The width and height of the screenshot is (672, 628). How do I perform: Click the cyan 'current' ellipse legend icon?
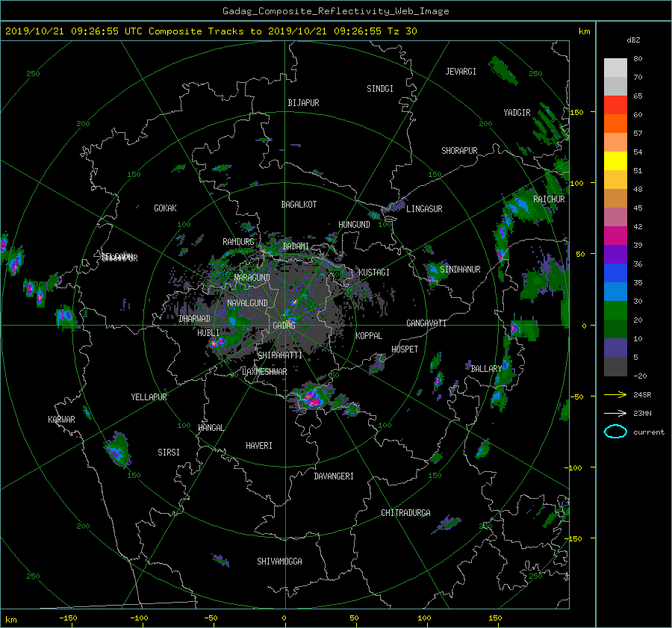pos(615,432)
